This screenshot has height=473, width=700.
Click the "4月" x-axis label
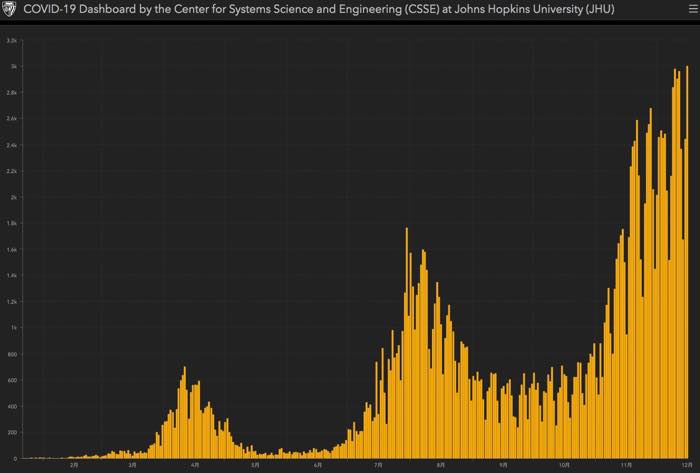coord(195,465)
